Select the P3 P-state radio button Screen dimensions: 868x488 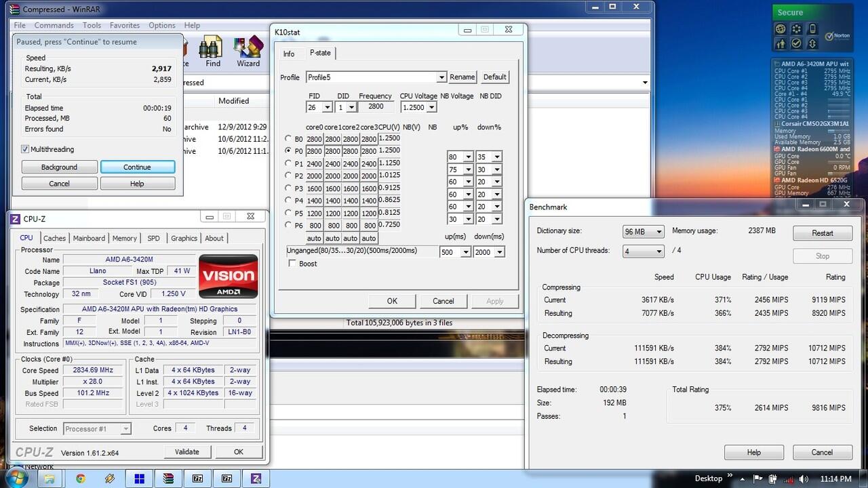pos(288,188)
